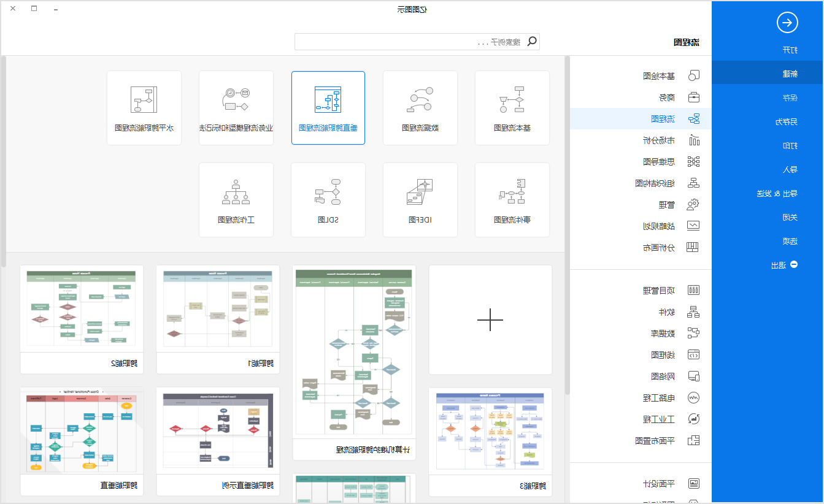The image size is (824, 504).
Task: Choose the 垂直跨职能流程图 template type
Action: tap(328, 108)
